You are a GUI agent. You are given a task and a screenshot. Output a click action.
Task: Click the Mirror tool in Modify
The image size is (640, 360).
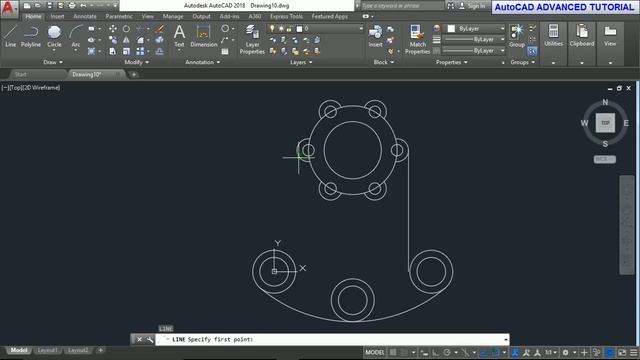tap(127, 40)
